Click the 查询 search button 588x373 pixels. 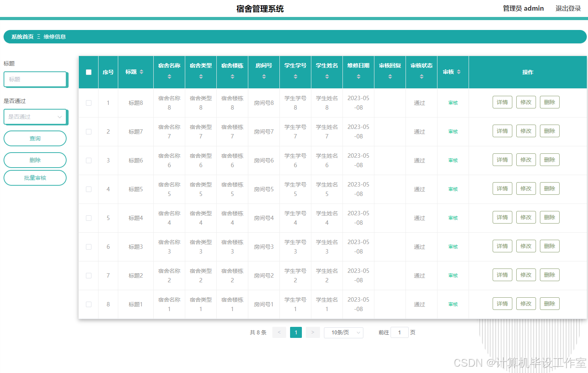[x=35, y=138]
